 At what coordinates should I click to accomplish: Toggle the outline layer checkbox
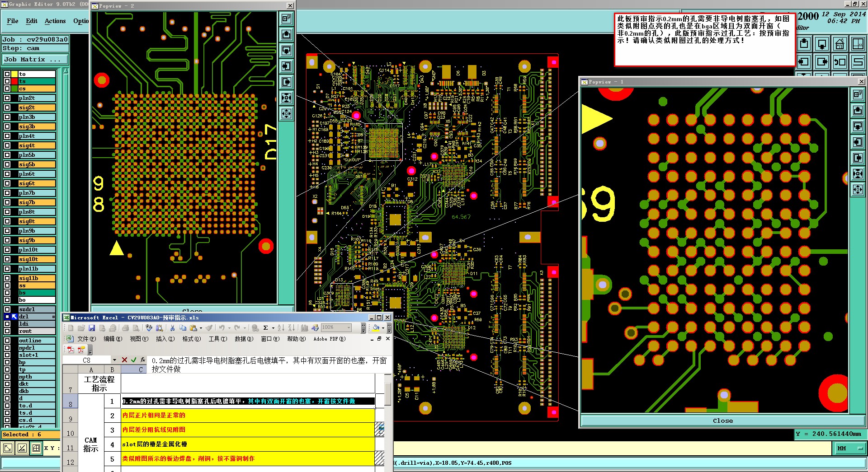(7, 341)
